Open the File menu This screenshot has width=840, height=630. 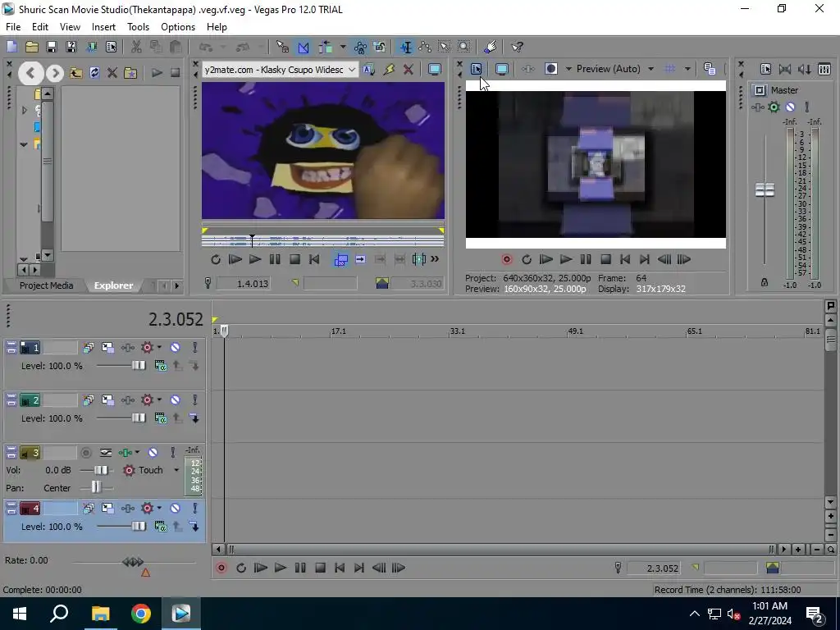[13, 27]
